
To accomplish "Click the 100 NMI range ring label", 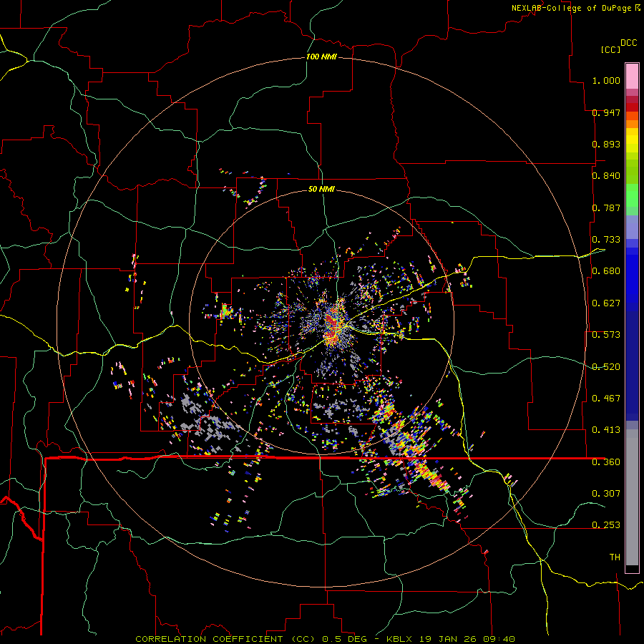I will tap(321, 57).
